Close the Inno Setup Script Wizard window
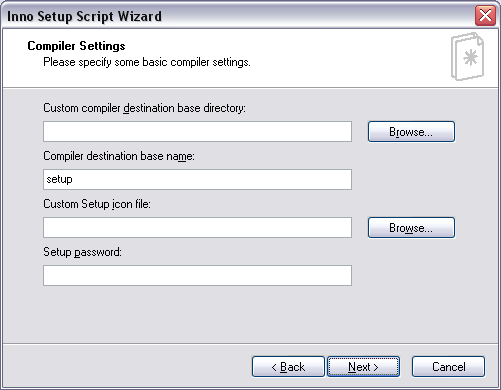The width and height of the screenshot is (501, 390). tap(485, 15)
